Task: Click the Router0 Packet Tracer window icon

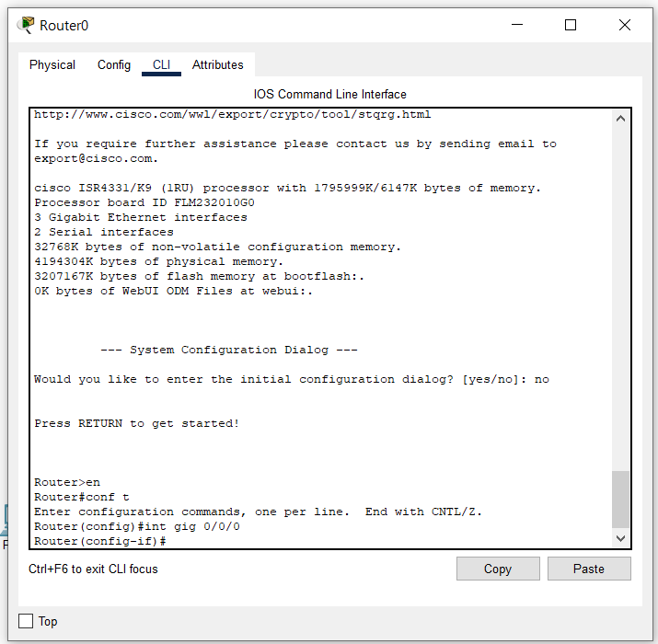Action: [x=26, y=25]
